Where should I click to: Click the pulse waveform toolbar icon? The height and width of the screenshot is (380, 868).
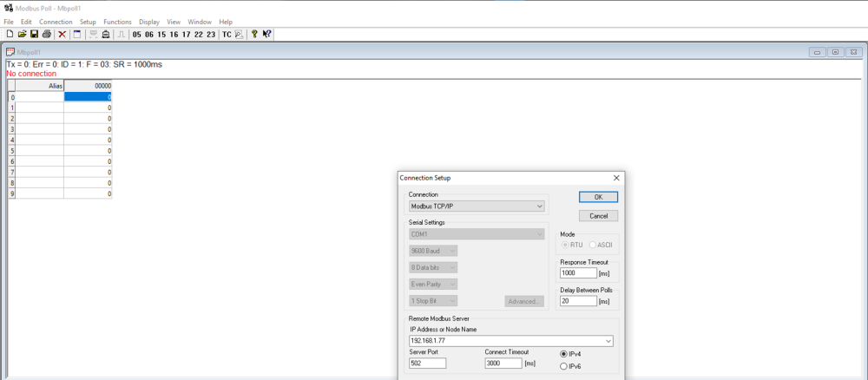[x=122, y=35]
